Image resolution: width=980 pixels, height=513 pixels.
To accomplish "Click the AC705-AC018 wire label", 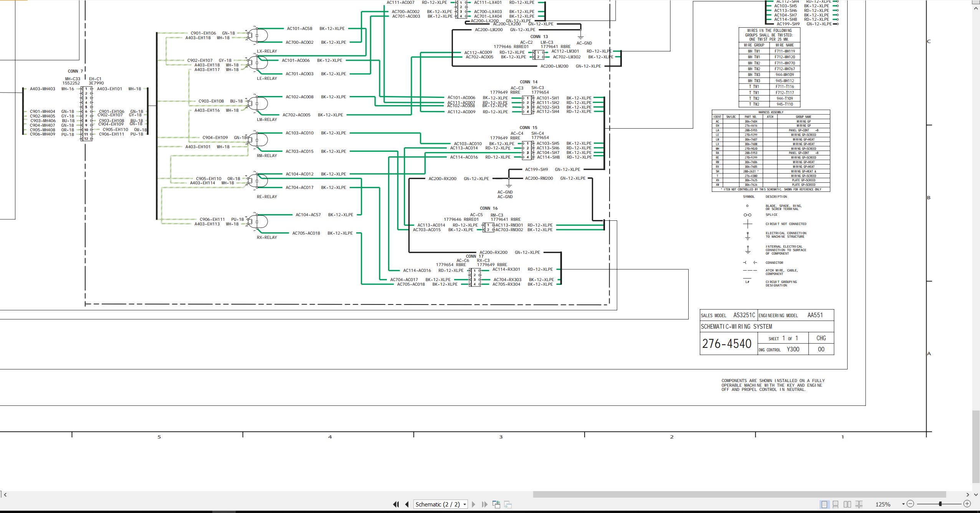I will [306, 233].
